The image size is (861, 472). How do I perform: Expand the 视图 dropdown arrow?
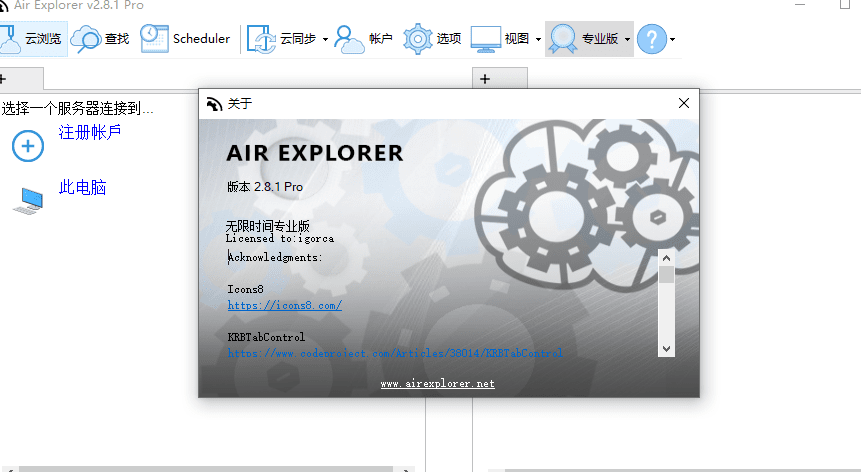coord(538,40)
